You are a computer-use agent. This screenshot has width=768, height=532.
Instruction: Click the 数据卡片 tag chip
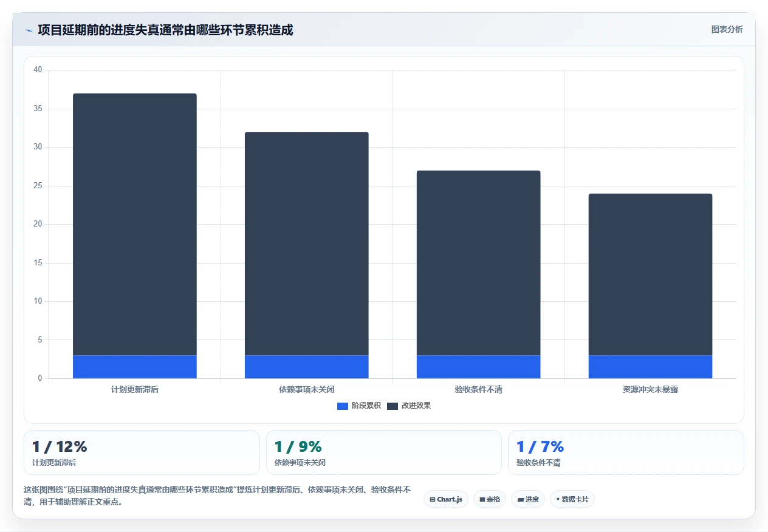click(572, 499)
